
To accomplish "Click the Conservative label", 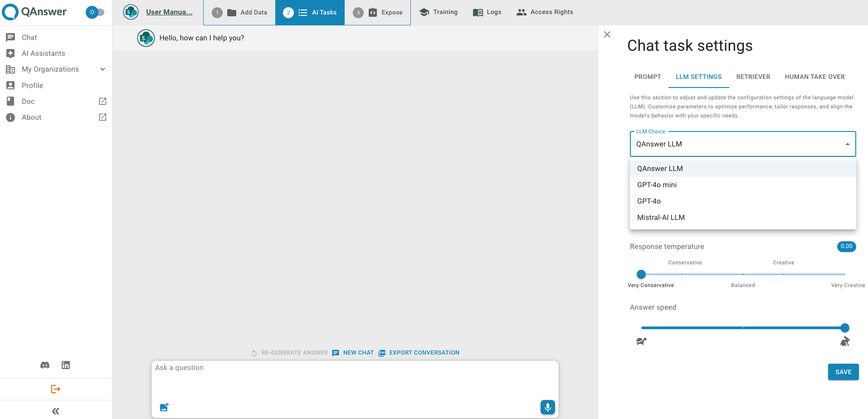I will (x=685, y=263).
